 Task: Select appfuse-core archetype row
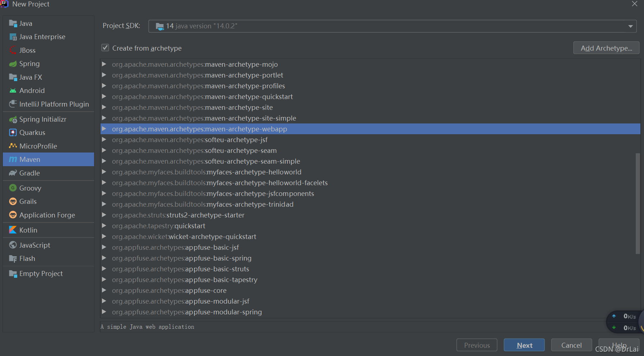(370, 290)
